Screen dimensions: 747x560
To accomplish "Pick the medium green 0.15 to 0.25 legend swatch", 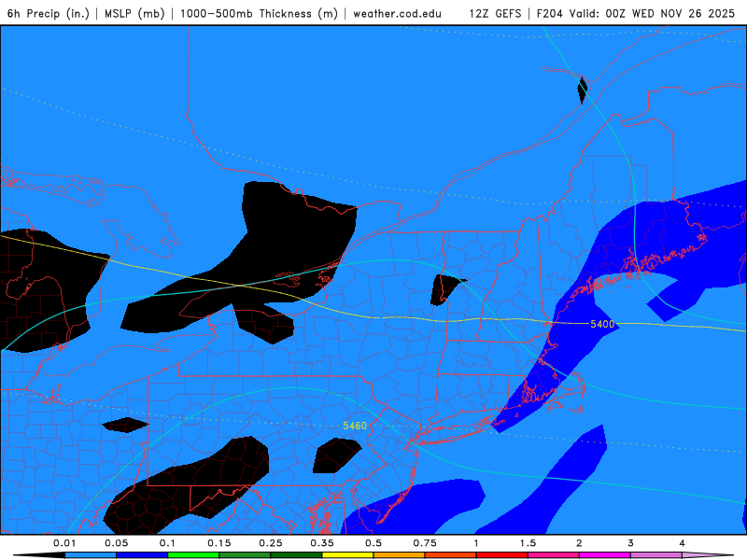I will (x=245, y=555).
